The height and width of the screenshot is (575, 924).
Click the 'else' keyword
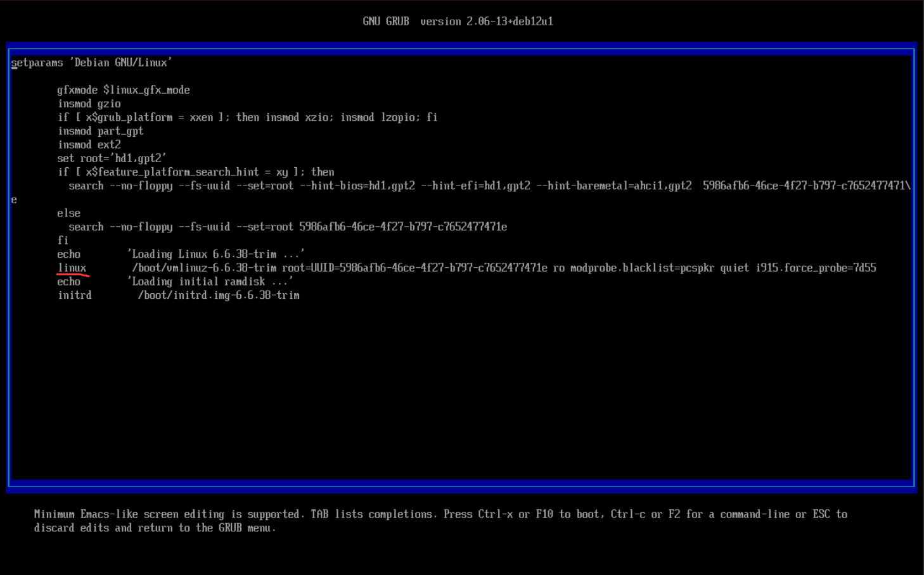click(69, 213)
